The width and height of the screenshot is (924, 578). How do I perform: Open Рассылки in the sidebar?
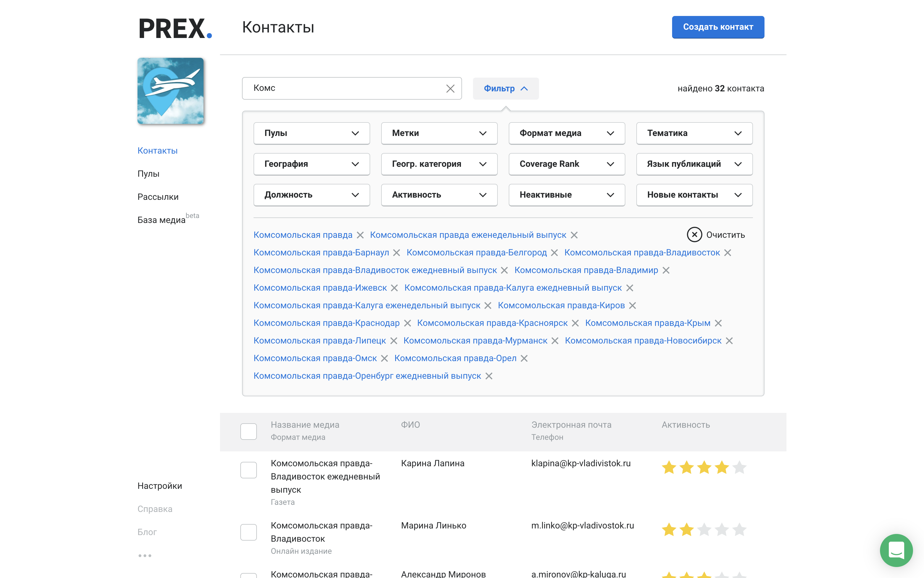click(158, 197)
